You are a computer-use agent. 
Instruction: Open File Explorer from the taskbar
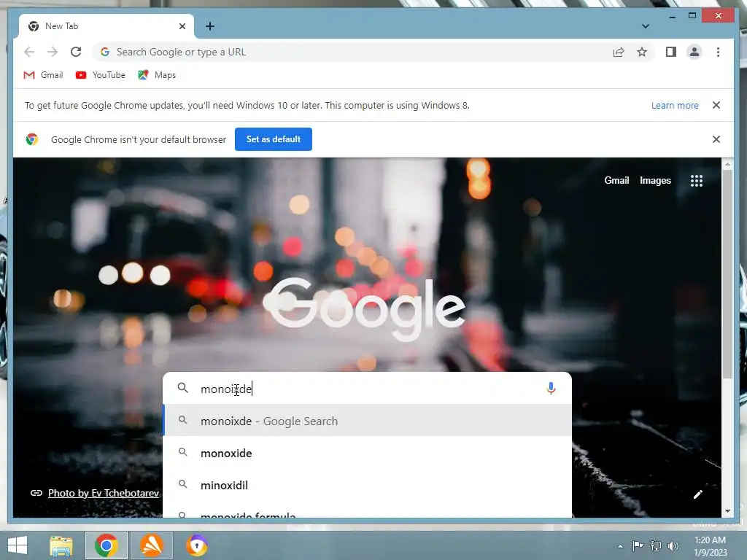click(61, 545)
